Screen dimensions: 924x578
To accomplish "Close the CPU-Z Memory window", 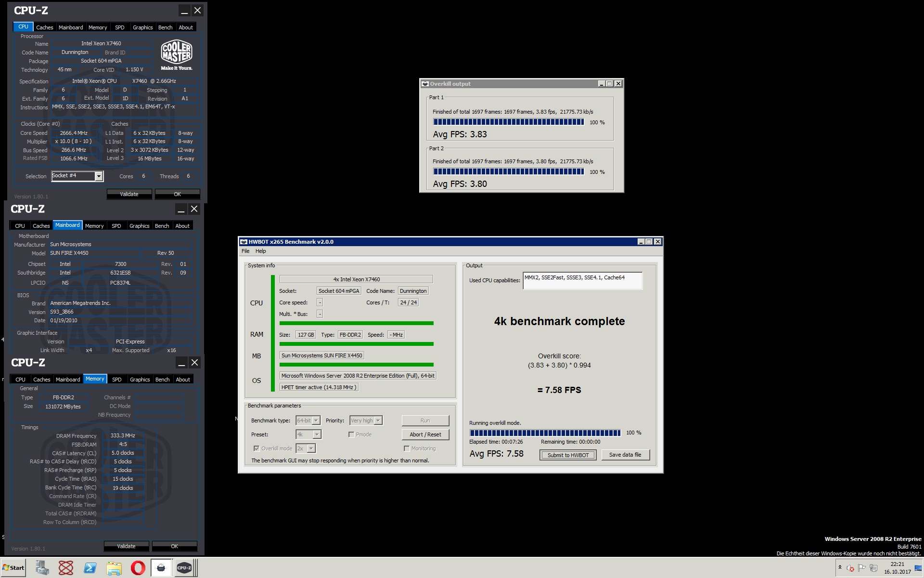I will click(x=194, y=363).
